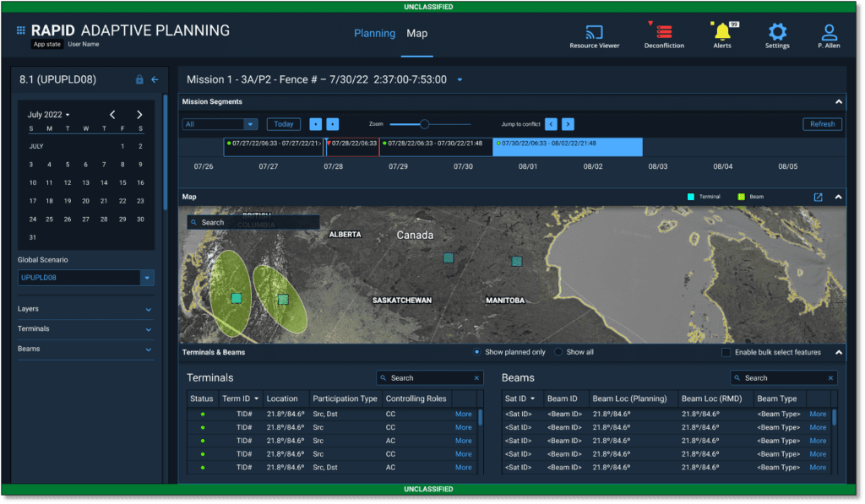Select the terminal marker below Canada label
This screenshot has height=504, width=865.
coord(449,258)
